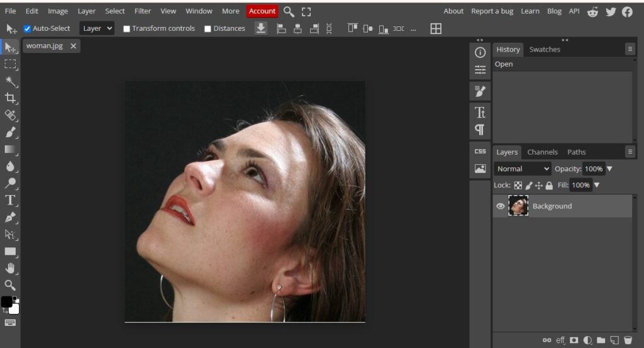
Task: Toggle lock position icon
Action: coord(539,185)
